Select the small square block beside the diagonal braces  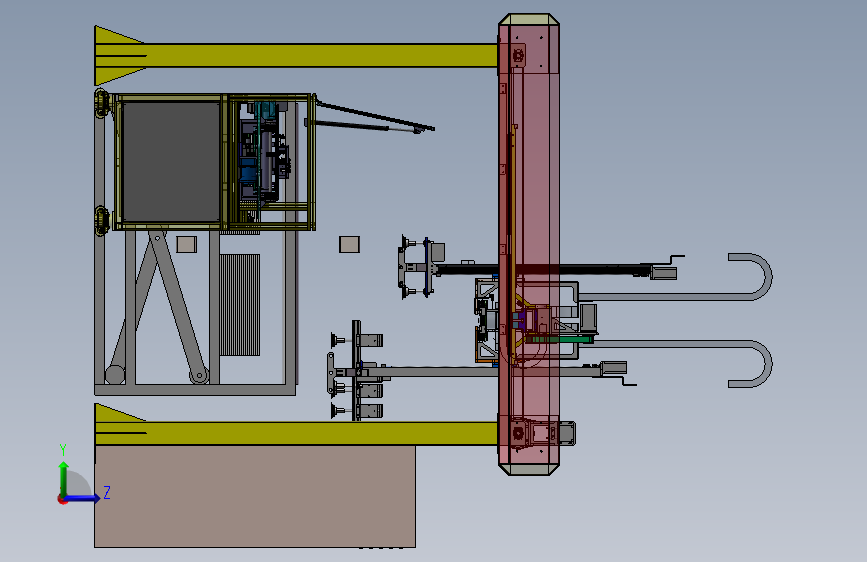(x=186, y=244)
